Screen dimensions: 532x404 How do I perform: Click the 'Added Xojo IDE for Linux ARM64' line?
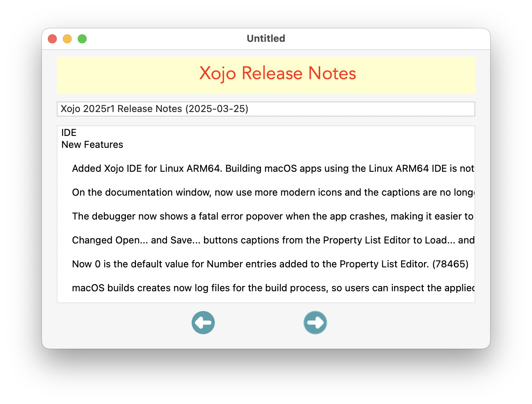click(x=273, y=168)
